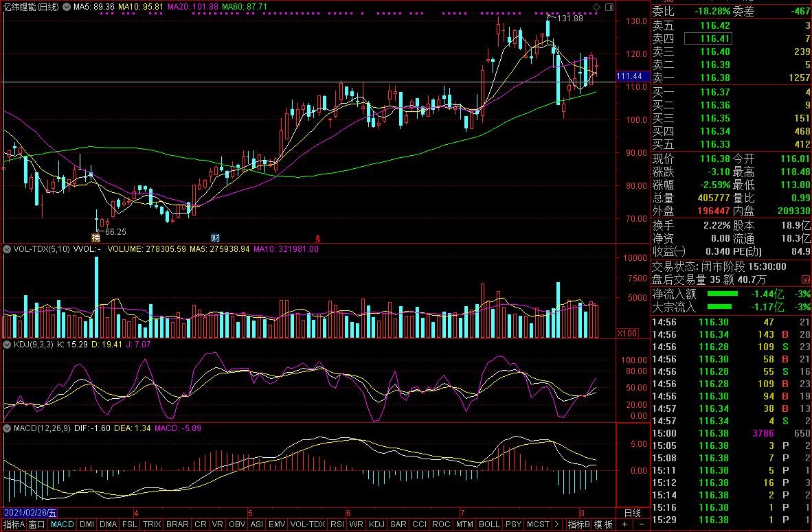Click the 模板 template button

603,524
